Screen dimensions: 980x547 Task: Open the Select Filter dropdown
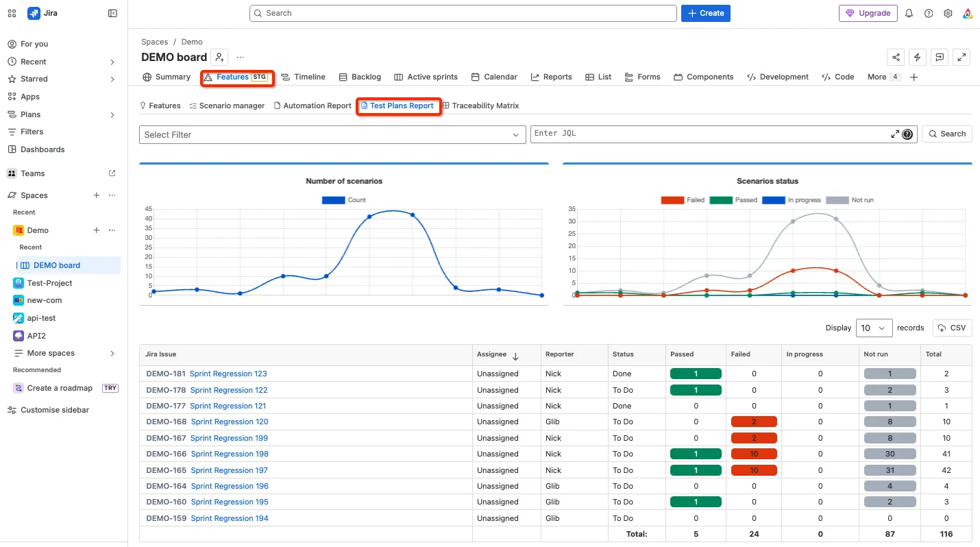click(x=332, y=135)
